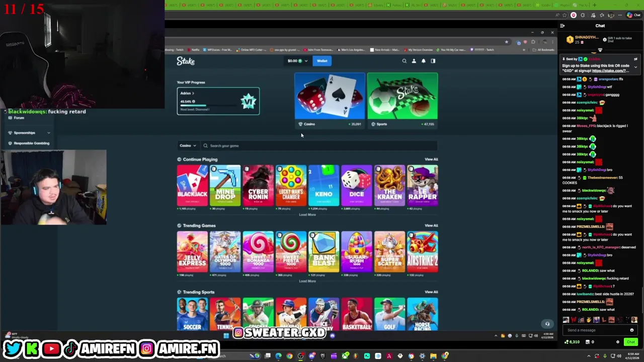Load more Continue Playing games
This screenshot has height=362, width=644.
[307, 215]
